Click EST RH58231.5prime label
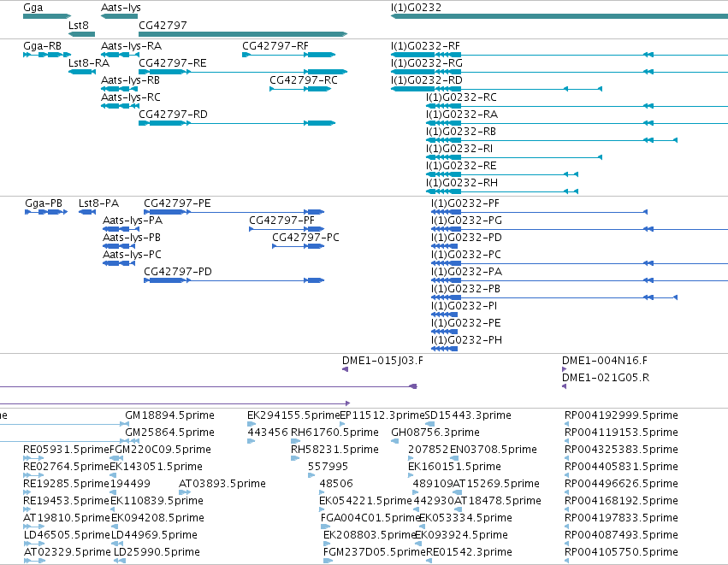 (x=334, y=450)
